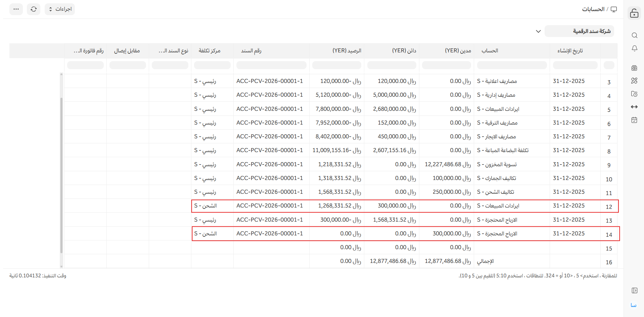Open the three-dots more options menu
The height and width of the screenshot is (317, 644).
click(16, 9)
